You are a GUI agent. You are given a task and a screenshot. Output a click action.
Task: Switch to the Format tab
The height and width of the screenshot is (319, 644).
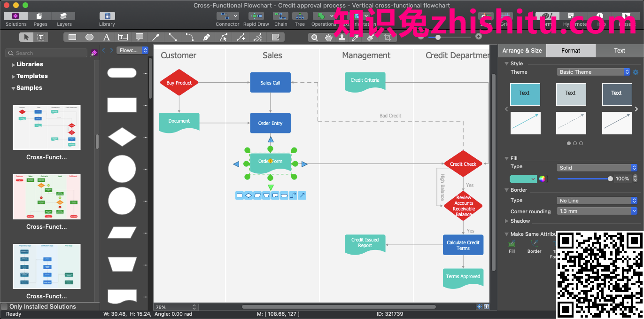point(571,51)
